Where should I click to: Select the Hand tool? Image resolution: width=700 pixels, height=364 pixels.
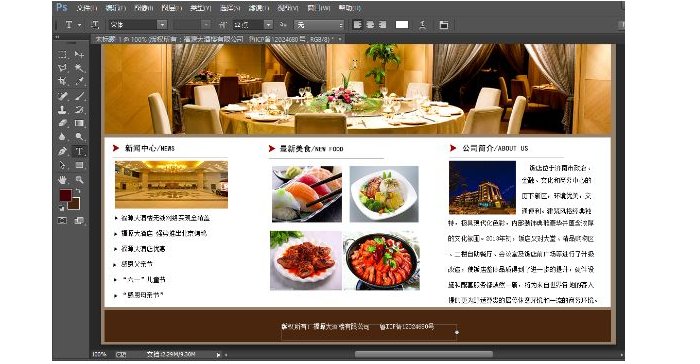62,180
